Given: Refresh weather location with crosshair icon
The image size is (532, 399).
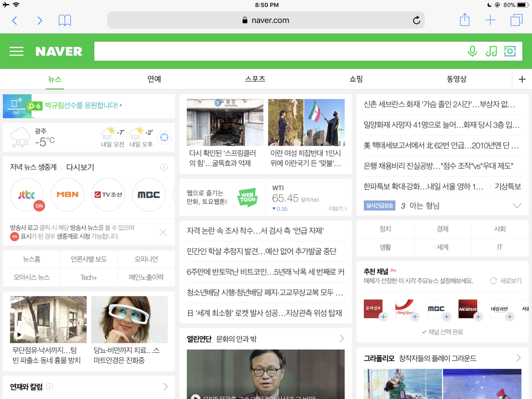Looking at the screenshot, I should pyautogui.click(x=164, y=137).
